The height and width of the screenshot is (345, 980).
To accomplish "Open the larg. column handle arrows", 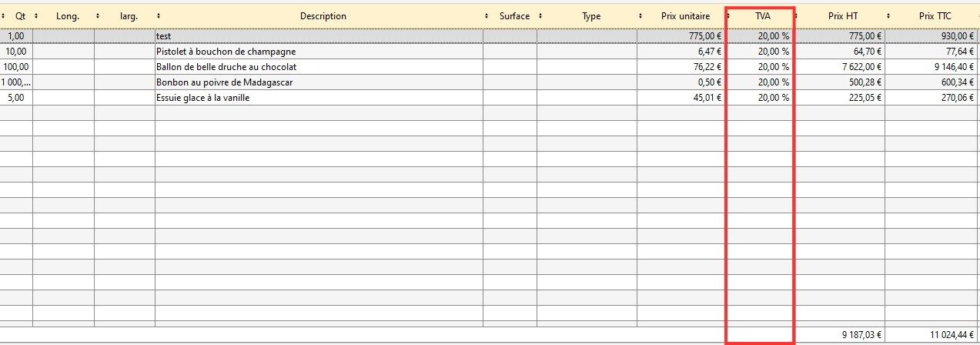I will [x=158, y=16].
